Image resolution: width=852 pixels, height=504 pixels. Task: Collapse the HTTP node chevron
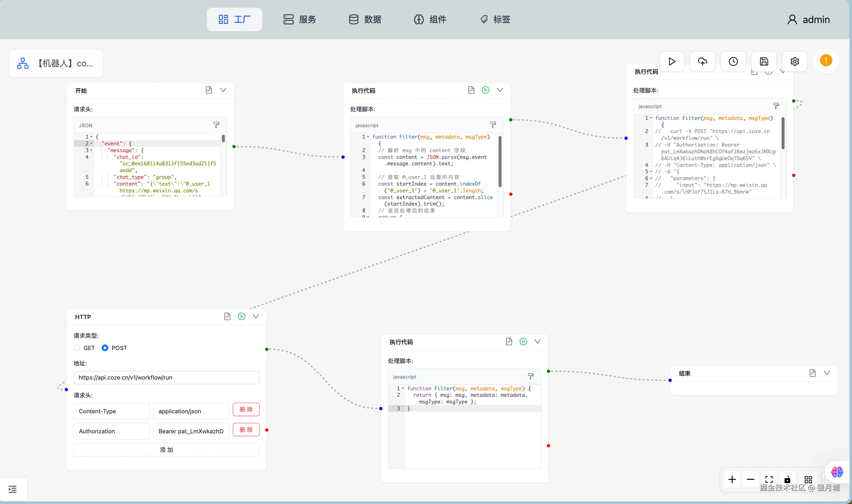[x=256, y=317]
